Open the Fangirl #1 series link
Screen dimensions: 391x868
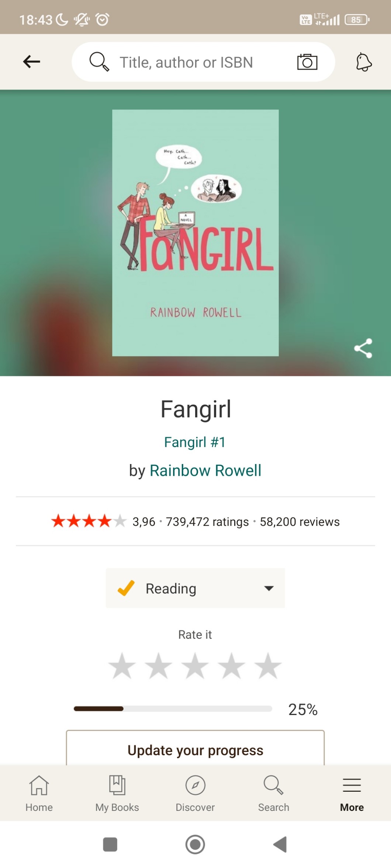(x=195, y=442)
